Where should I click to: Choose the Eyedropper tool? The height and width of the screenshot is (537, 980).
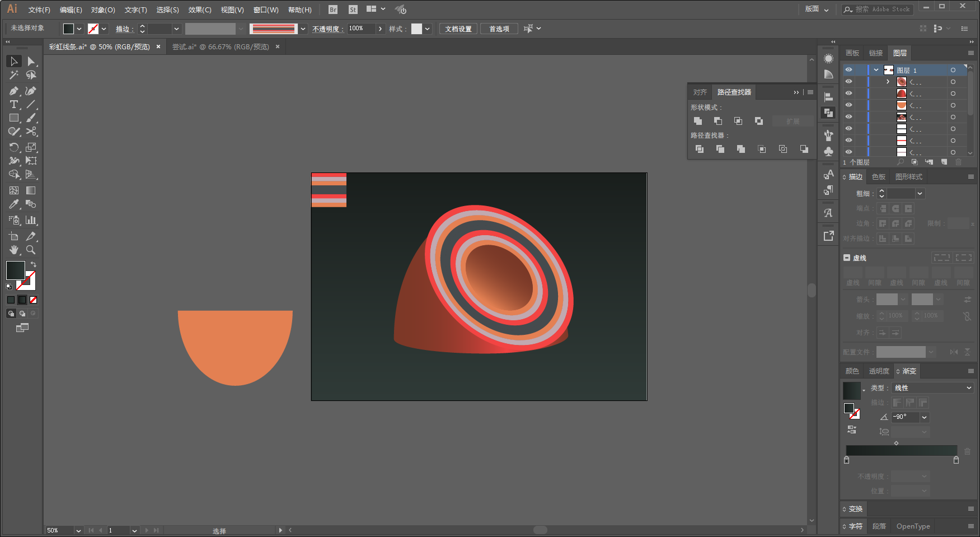(x=14, y=204)
